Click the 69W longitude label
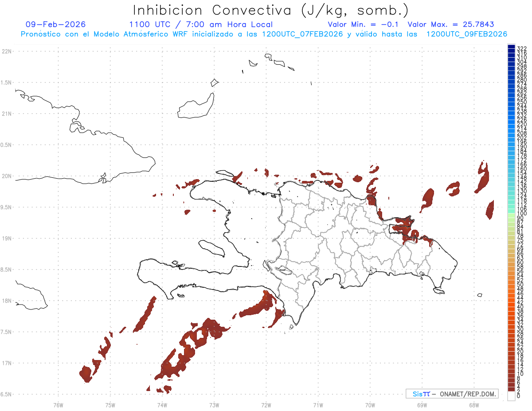 tap(422, 405)
